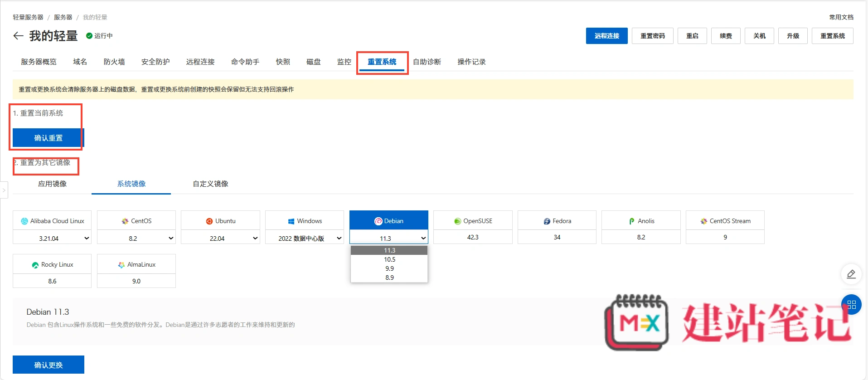Viewport: 868px width, 380px height.
Task: Switch to 监控 tab
Action: tap(344, 62)
